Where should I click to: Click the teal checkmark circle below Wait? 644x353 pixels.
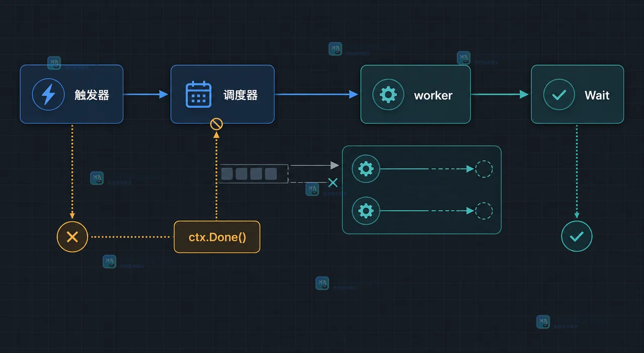[577, 236]
